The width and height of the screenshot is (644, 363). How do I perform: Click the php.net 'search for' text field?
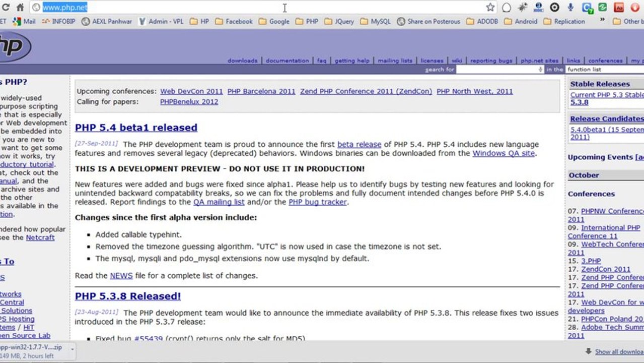(x=500, y=70)
